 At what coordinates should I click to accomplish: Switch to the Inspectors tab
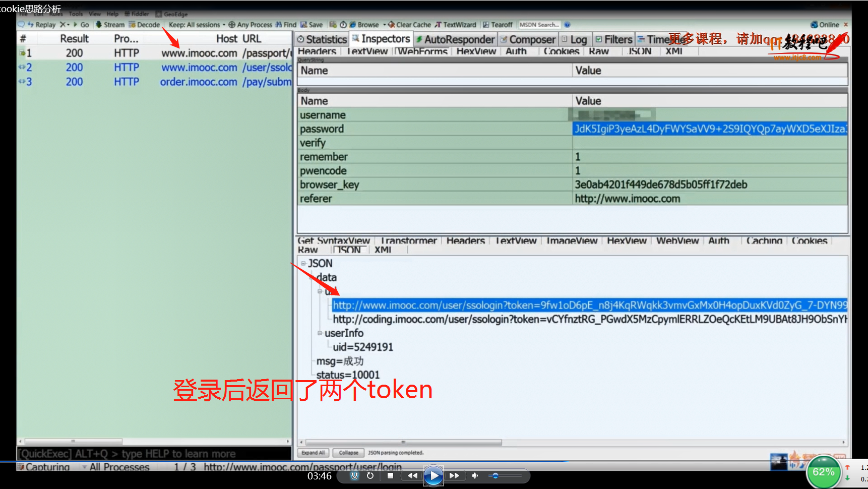[x=381, y=39]
